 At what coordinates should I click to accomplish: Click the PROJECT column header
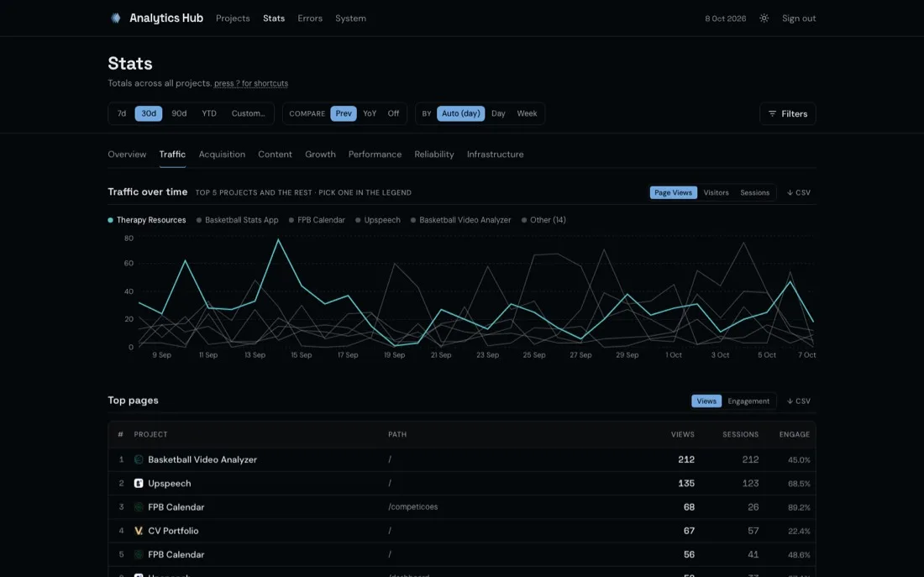[150, 434]
